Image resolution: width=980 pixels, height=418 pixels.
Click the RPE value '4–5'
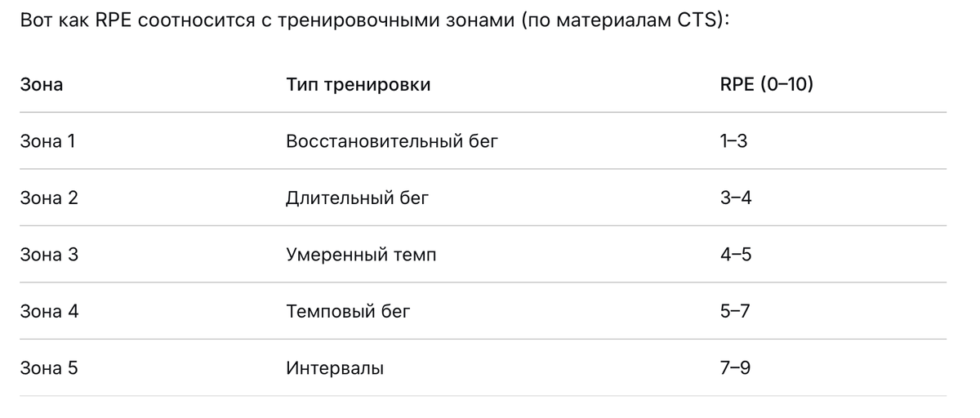coord(736,255)
